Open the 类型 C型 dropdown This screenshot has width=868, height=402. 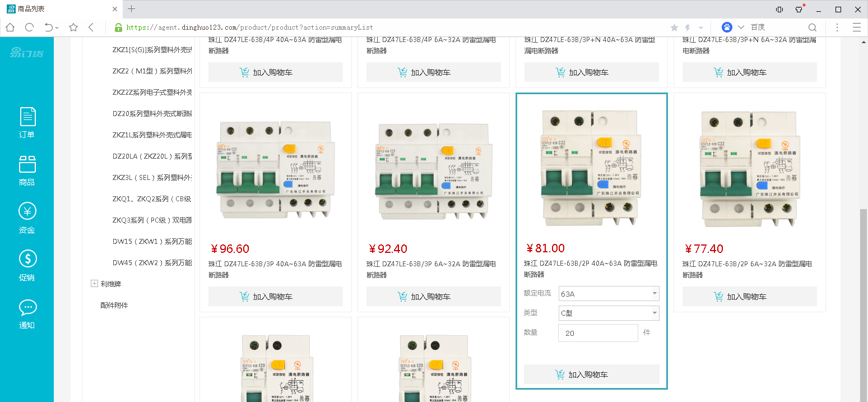609,313
